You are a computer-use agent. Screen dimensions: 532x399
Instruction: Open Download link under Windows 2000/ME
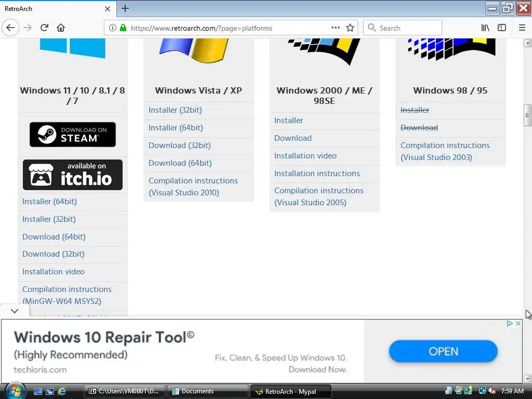[x=293, y=138]
